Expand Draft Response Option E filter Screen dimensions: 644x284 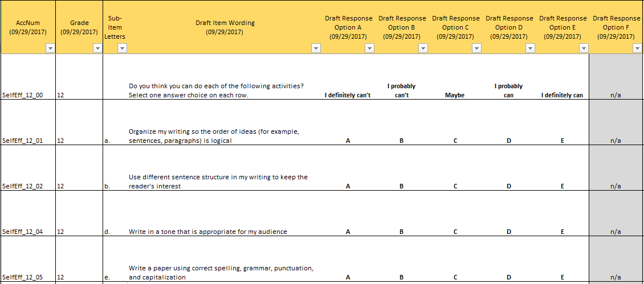click(584, 49)
